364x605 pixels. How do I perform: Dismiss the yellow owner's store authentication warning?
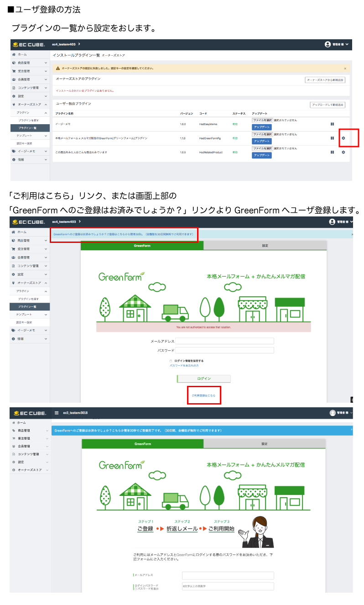[345, 68]
